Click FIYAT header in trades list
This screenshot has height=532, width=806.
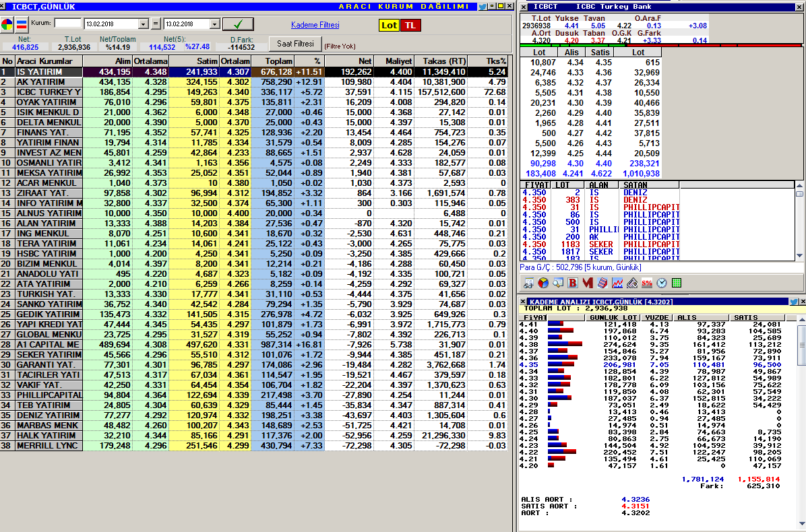click(535, 185)
